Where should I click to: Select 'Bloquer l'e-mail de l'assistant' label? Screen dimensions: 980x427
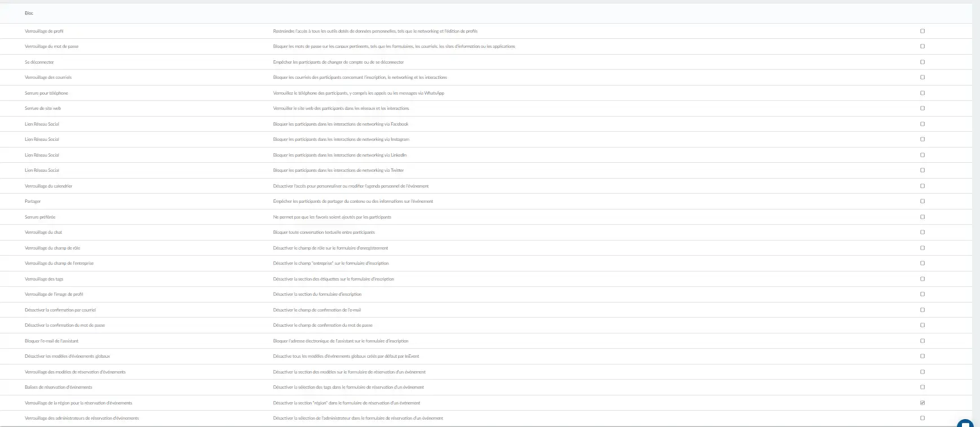52,341
